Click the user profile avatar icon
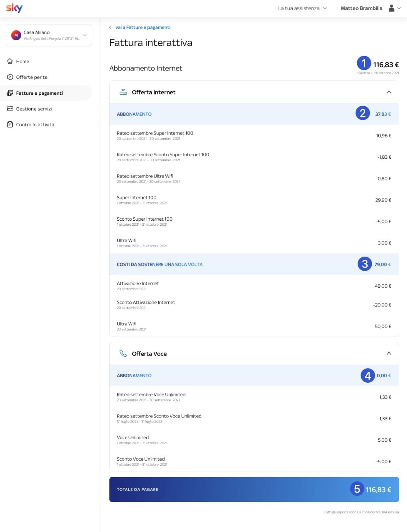 tap(392, 8)
